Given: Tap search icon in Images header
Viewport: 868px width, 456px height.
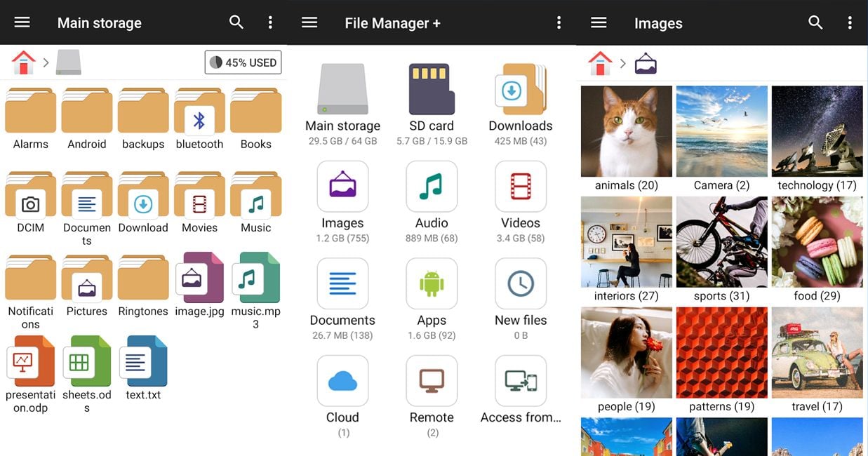Looking at the screenshot, I should [x=815, y=22].
